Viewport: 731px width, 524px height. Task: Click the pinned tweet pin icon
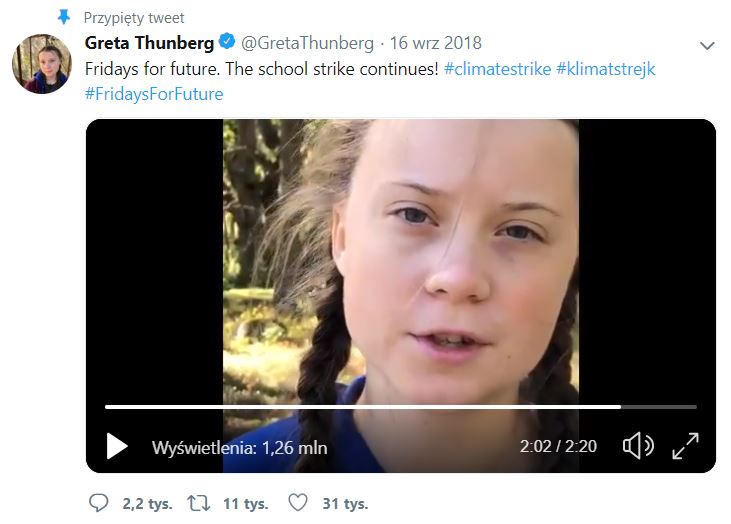pyautogui.click(x=64, y=17)
